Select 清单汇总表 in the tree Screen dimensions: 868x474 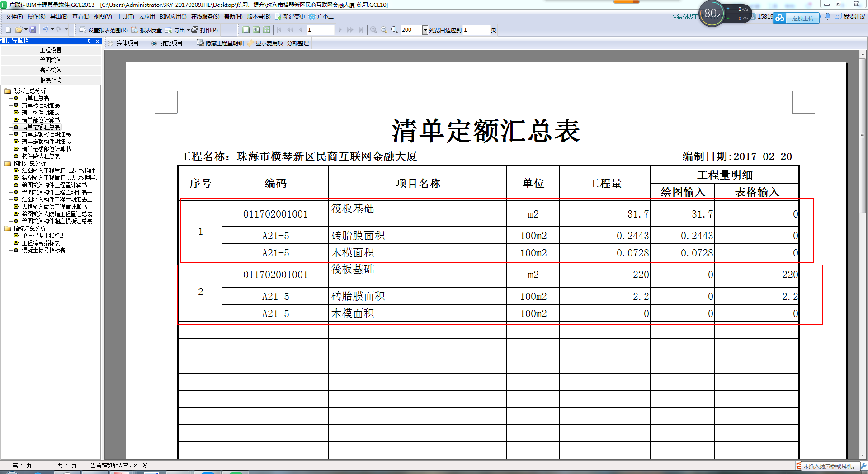click(35, 98)
